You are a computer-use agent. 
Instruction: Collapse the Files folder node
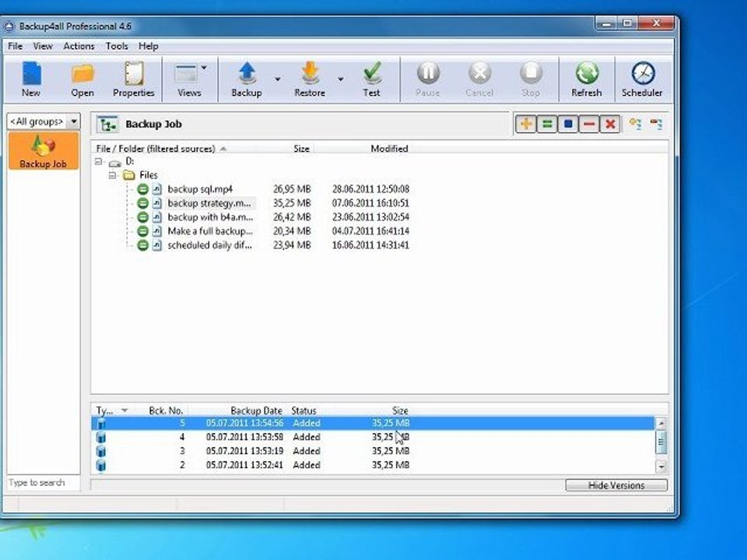click(x=112, y=175)
